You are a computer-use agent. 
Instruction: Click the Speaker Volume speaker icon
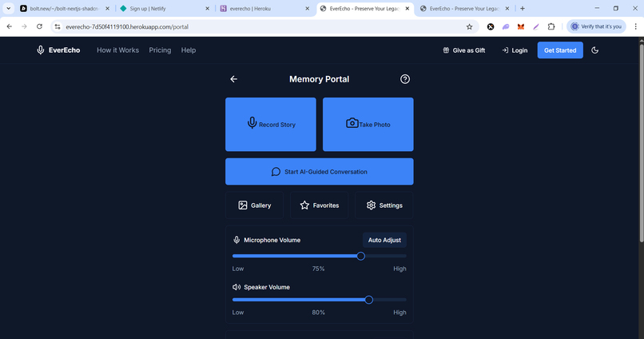pos(237,287)
